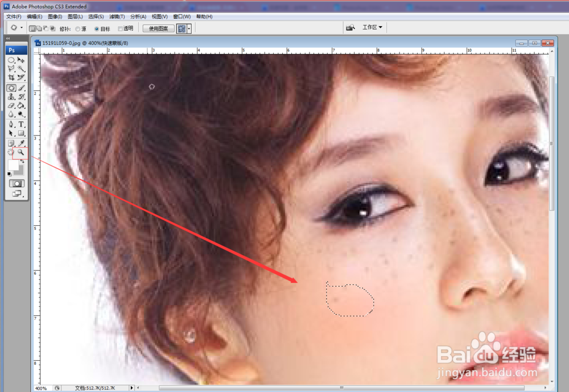The image size is (569, 392).
Task: Activate the Lasso tool
Action: click(10, 69)
